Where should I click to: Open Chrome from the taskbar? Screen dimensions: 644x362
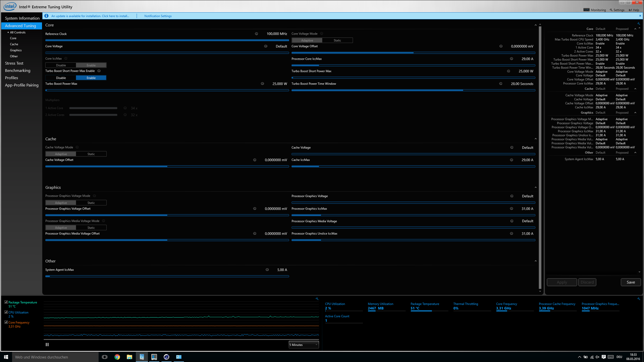117,357
